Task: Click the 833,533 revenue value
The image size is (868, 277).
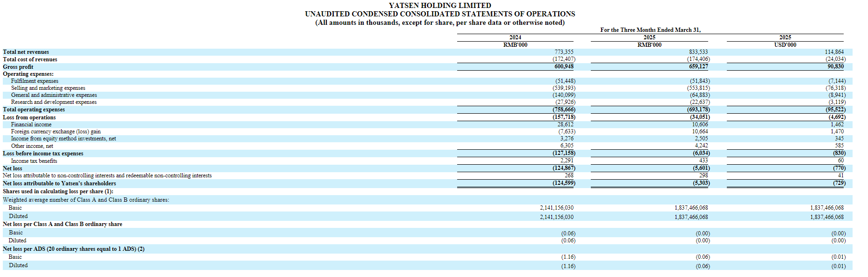Action: [x=698, y=52]
